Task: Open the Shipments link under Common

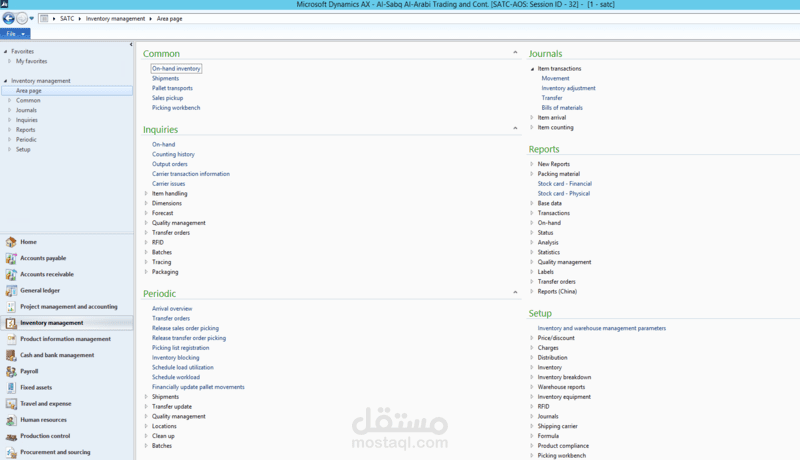Action: tap(165, 79)
